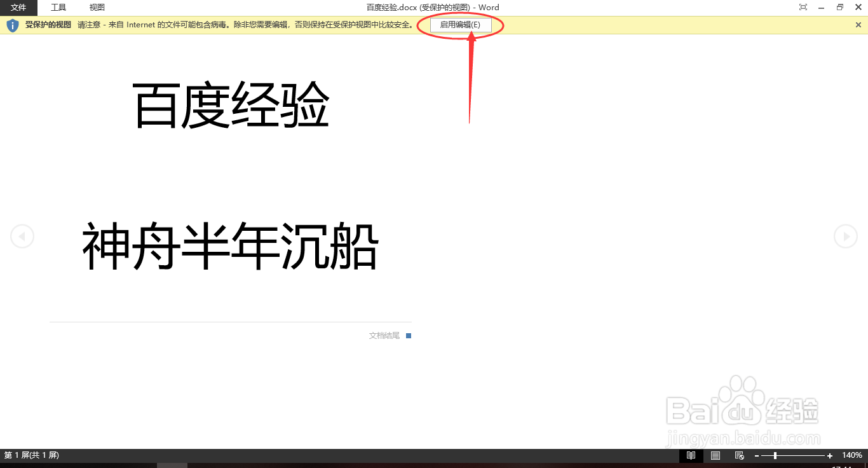Go to previous screen with left arrow
Screen dimensions: 868x468
pyautogui.click(x=22, y=237)
